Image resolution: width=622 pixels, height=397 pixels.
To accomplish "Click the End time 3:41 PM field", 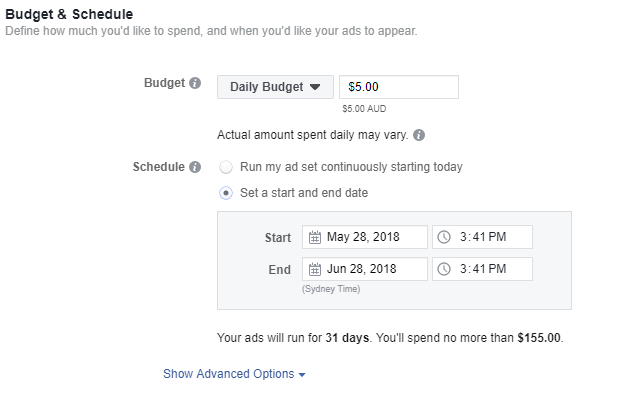I will [x=482, y=269].
